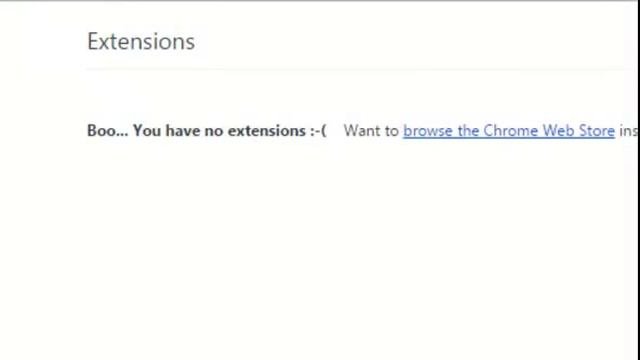Click the horizontal divider under Extensions heading

[355, 69]
